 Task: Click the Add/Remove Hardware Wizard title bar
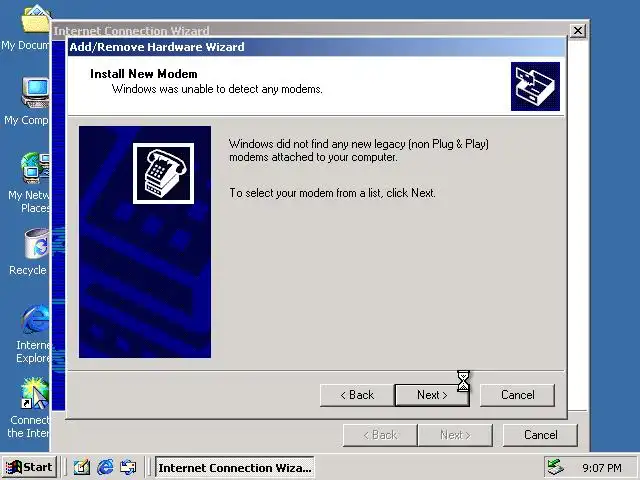(x=316, y=47)
